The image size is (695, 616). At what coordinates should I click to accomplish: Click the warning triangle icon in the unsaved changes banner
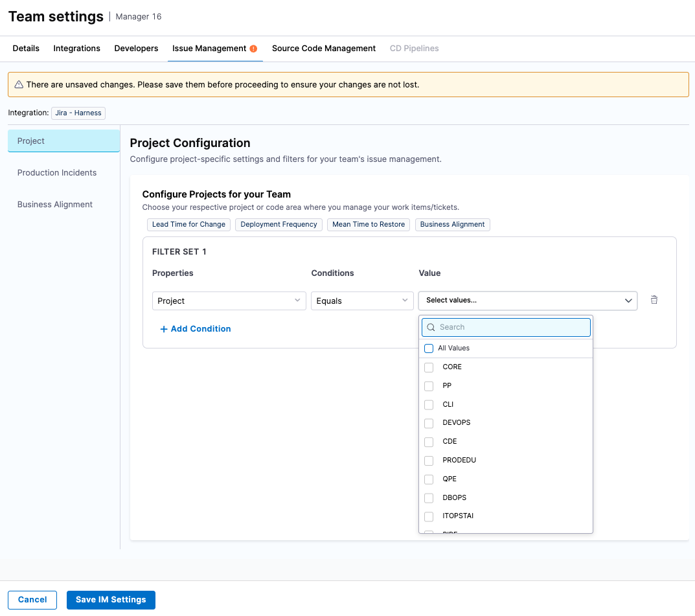(x=19, y=85)
